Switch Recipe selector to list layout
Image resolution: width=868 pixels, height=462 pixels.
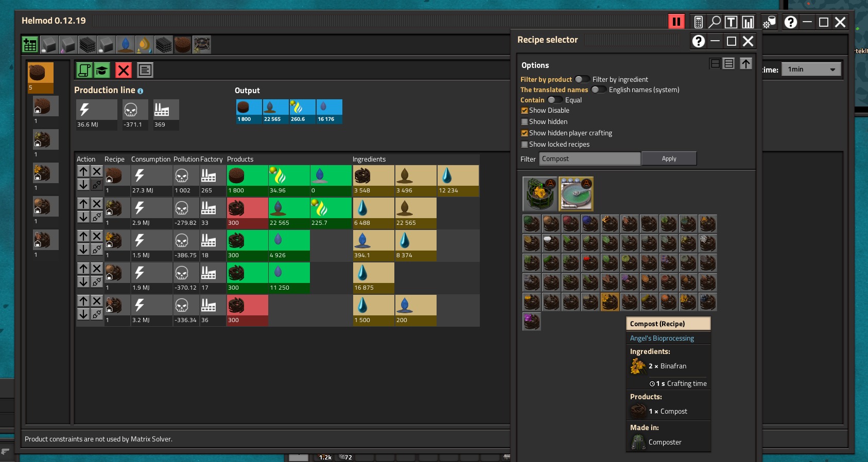pos(728,63)
